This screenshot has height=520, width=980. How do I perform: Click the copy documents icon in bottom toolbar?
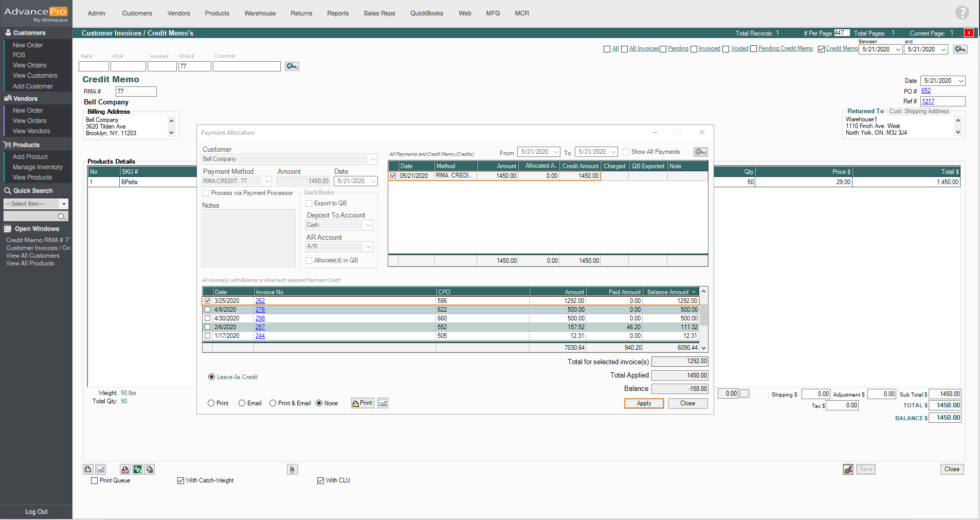(150, 469)
